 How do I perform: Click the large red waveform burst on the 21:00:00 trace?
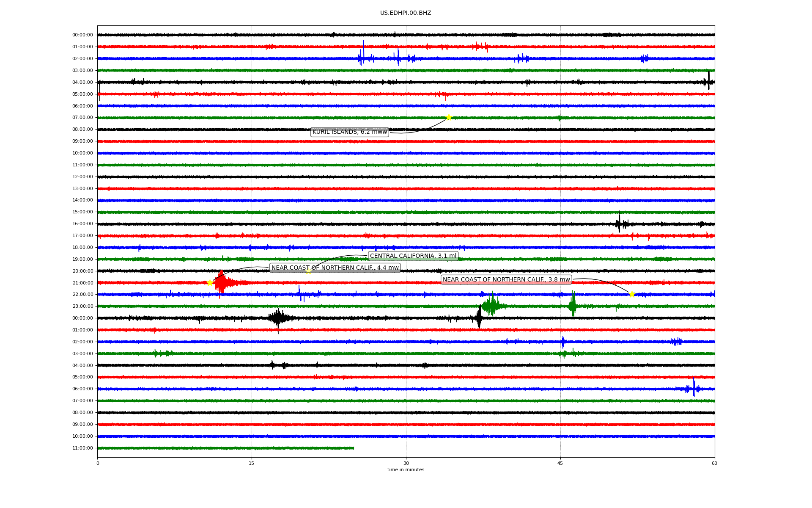pos(222,283)
